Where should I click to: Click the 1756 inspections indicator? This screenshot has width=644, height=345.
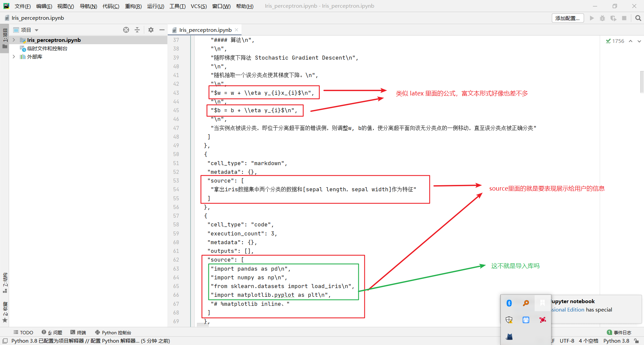615,41
